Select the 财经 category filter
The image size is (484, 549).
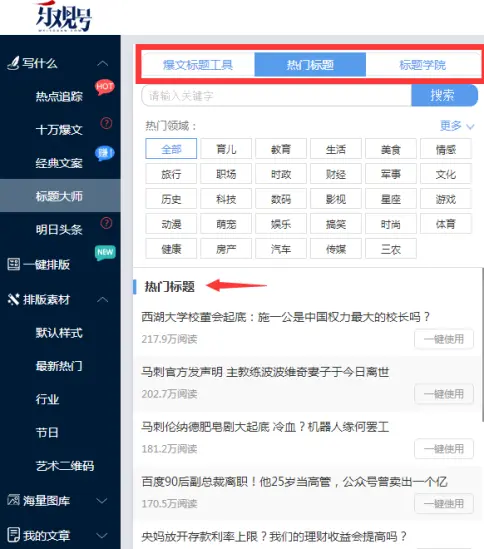336,174
